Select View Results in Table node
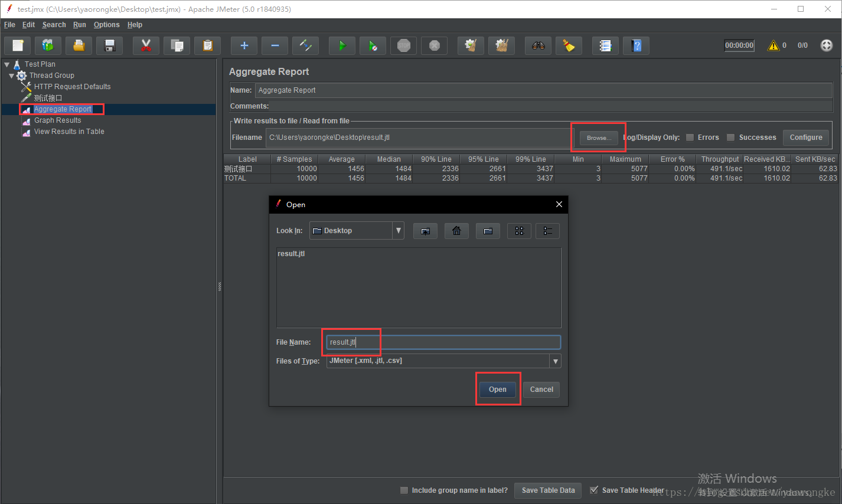The image size is (842, 504). point(69,132)
